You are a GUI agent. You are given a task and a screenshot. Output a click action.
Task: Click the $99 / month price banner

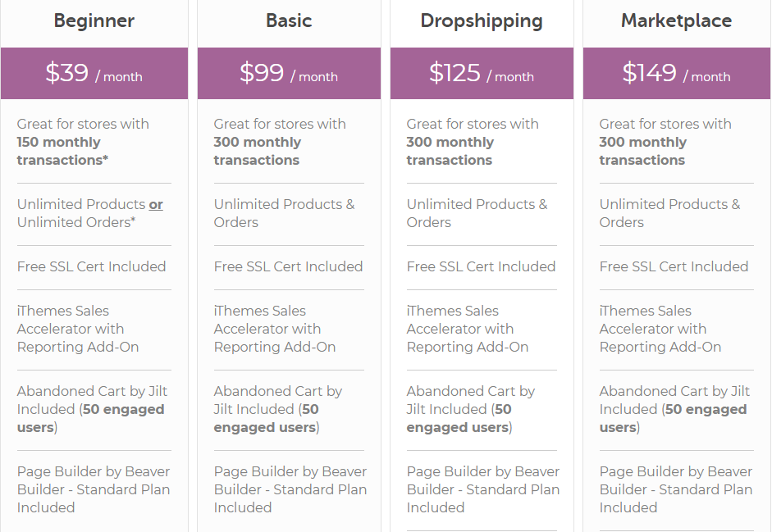click(289, 73)
